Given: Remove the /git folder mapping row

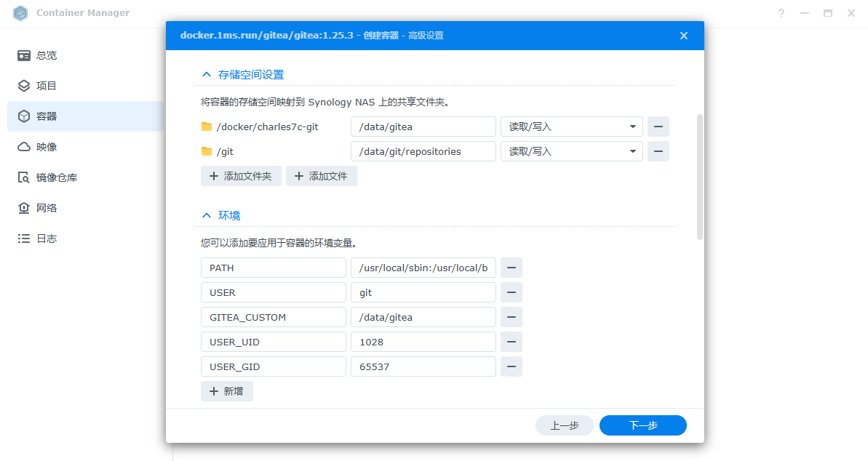Looking at the screenshot, I should 658,151.
